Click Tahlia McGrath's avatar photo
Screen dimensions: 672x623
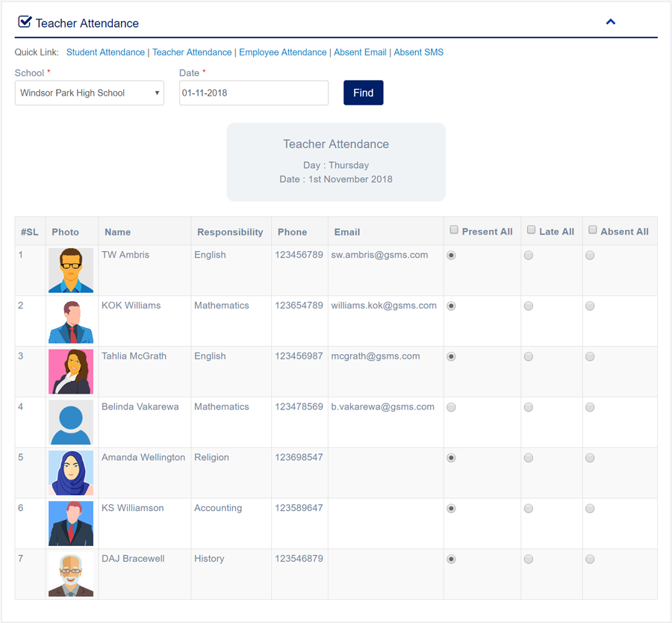tap(71, 371)
